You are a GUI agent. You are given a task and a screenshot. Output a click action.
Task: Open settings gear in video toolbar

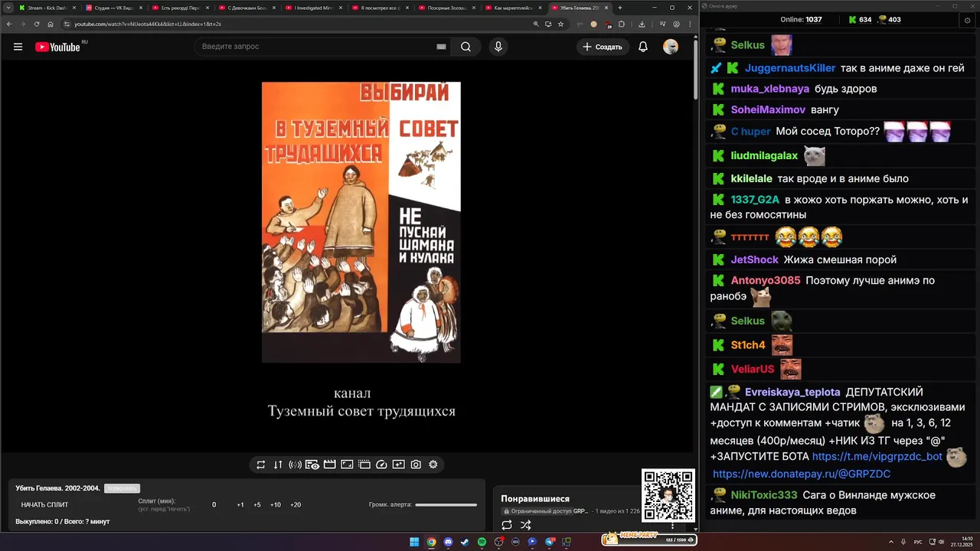point(433,465)
